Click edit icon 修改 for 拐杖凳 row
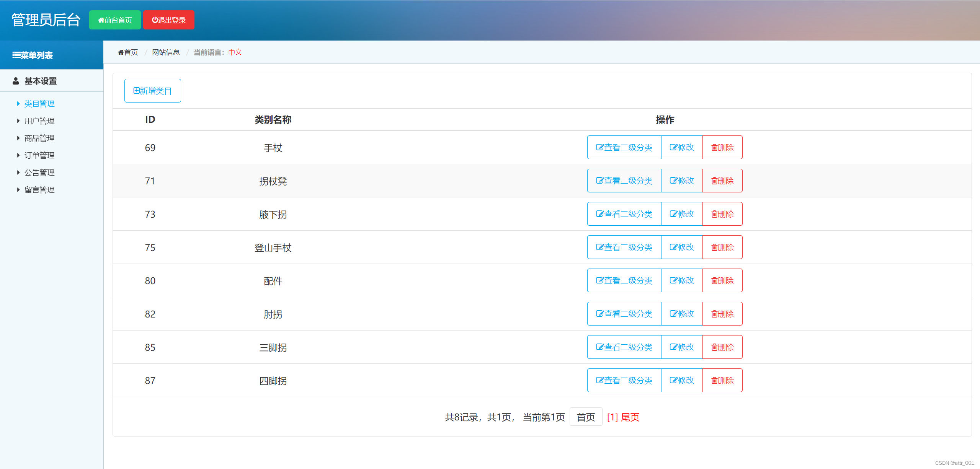980x469 pixels. (x=681, y=181)
